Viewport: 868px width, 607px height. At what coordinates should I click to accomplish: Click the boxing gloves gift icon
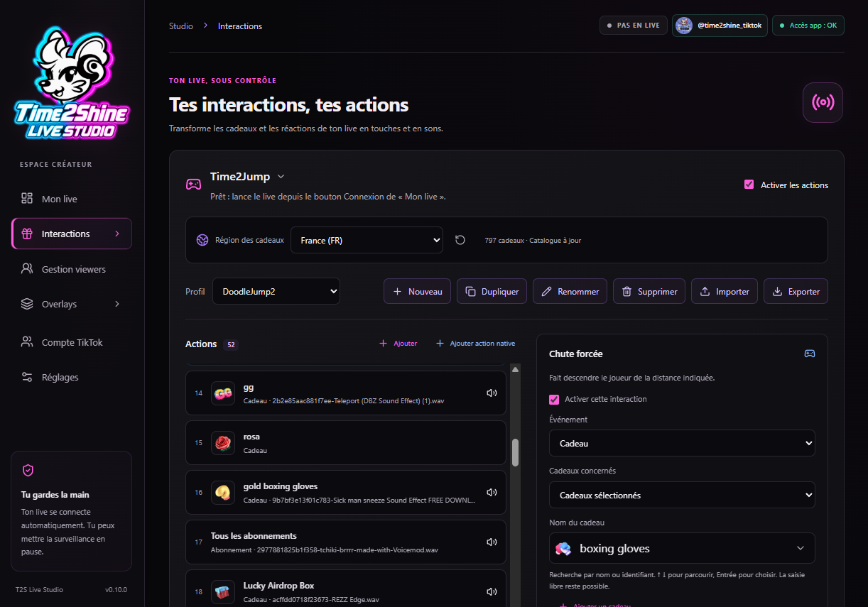point(563,548)
